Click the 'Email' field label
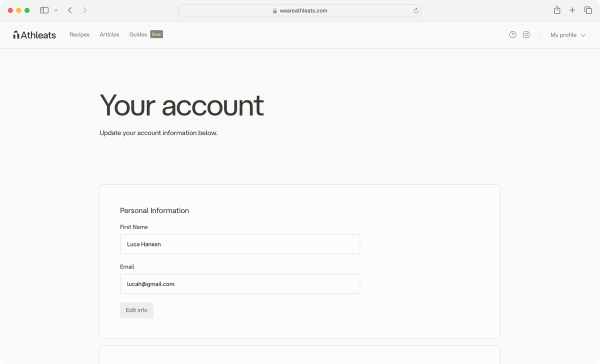Image resolution: width=600 pixels, height=364 pixels. [127, 267]
